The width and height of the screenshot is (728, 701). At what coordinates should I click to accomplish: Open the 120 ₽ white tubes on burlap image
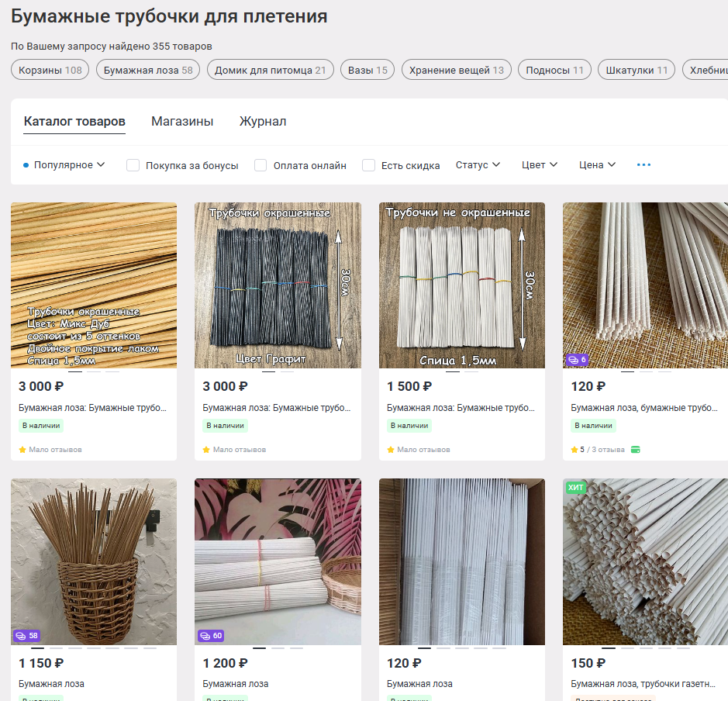tap(645, 285)
